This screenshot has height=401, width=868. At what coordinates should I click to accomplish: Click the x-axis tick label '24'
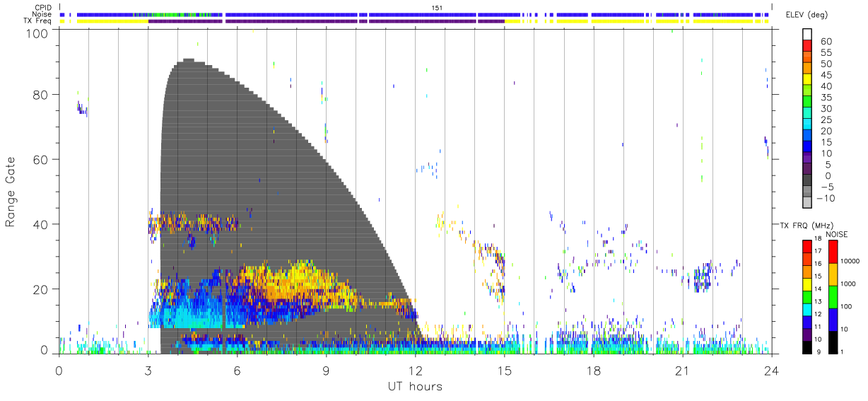(x=772, y=370)
